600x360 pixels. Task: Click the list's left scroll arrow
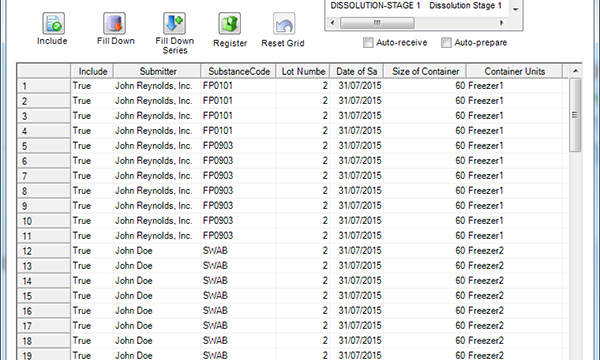(333, 23)
